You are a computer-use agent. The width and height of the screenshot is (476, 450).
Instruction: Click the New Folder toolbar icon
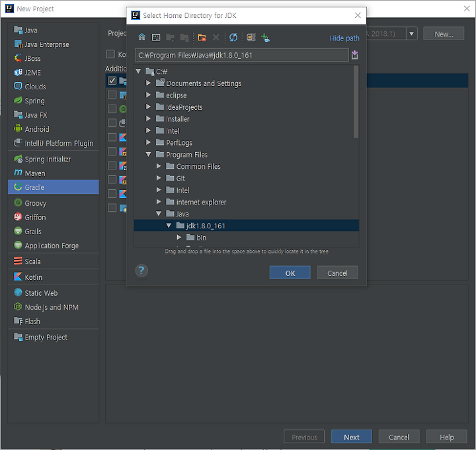(202, 37)
